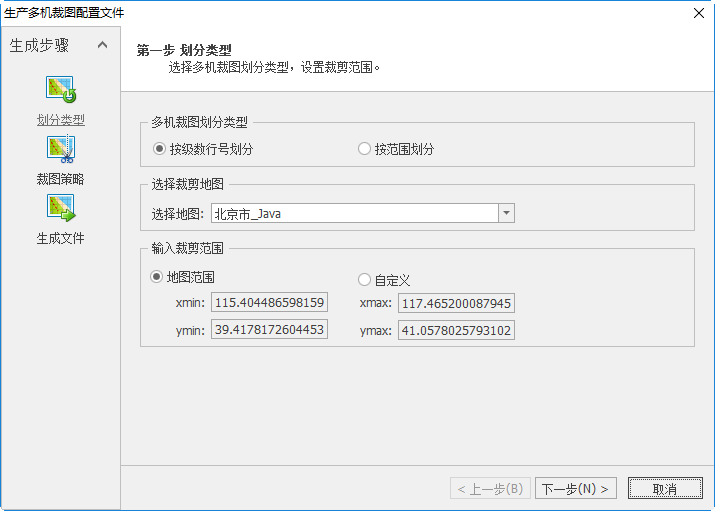Viewport: 715px width, 511px height.
Task: Select the 划分类型 step label
Action: (x=61, y=120)
